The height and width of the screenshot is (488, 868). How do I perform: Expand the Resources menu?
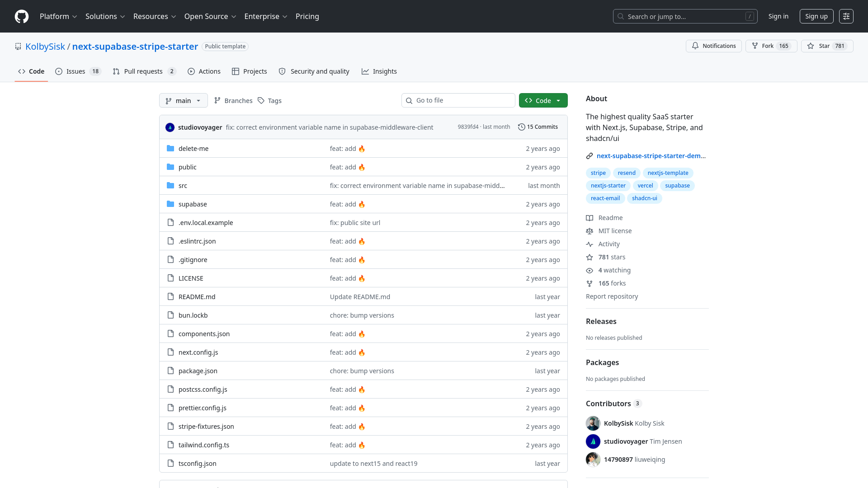155,16
